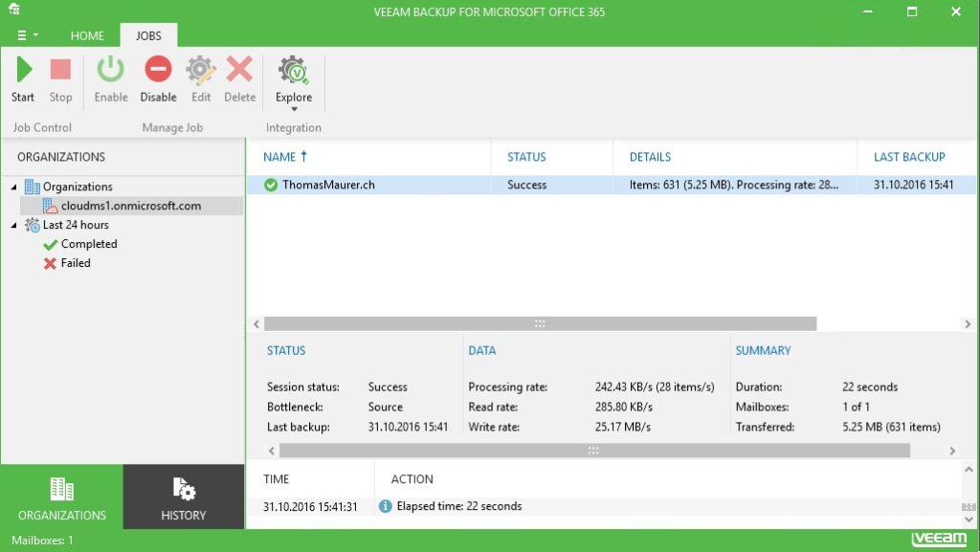Click the log pane's down scroll arrow
Screen dimensions: 980x552
point(969,519)
